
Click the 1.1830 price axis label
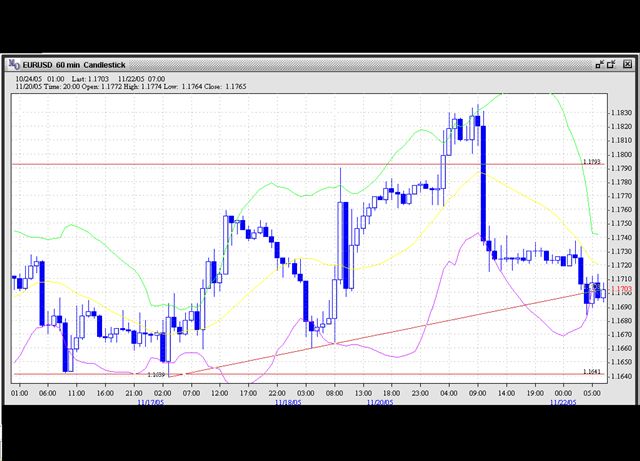(x=620, y=113)
